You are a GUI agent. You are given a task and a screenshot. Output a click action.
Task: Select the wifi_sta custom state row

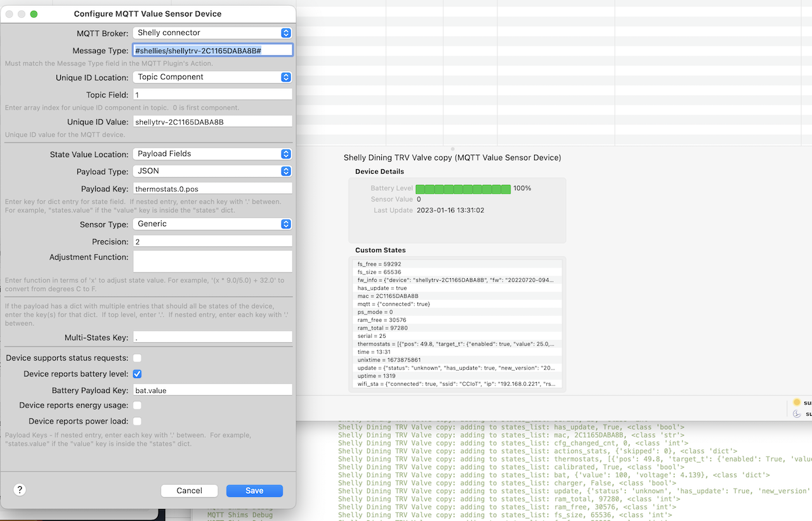tap(457, 384)
